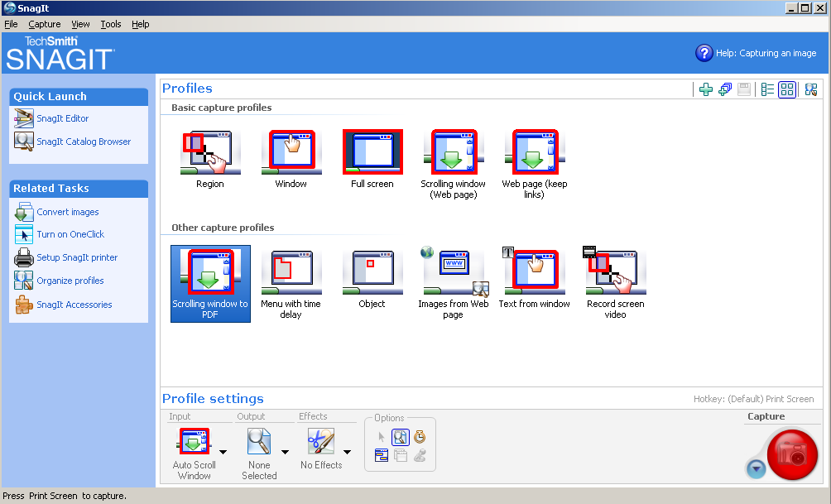The height and width of the screenshot is (504, 831).
Task: Switch profiles to list view
Action: pos(767,89)
